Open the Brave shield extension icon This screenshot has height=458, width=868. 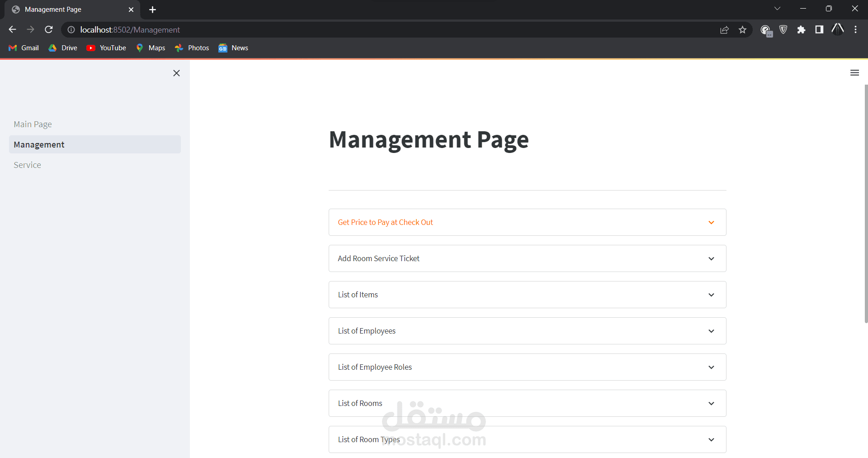783,29
